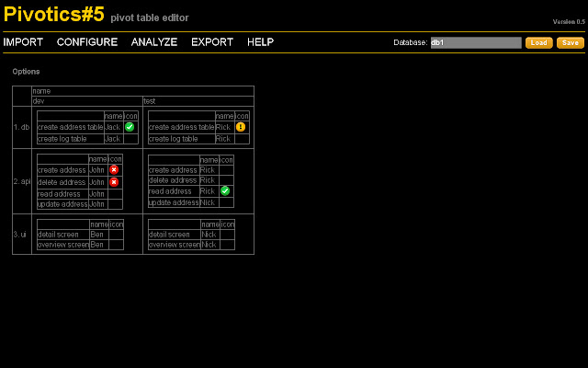The image size is (588, 368).
Task: Click red error icon for dev create address
Action: tap(114, 170)
